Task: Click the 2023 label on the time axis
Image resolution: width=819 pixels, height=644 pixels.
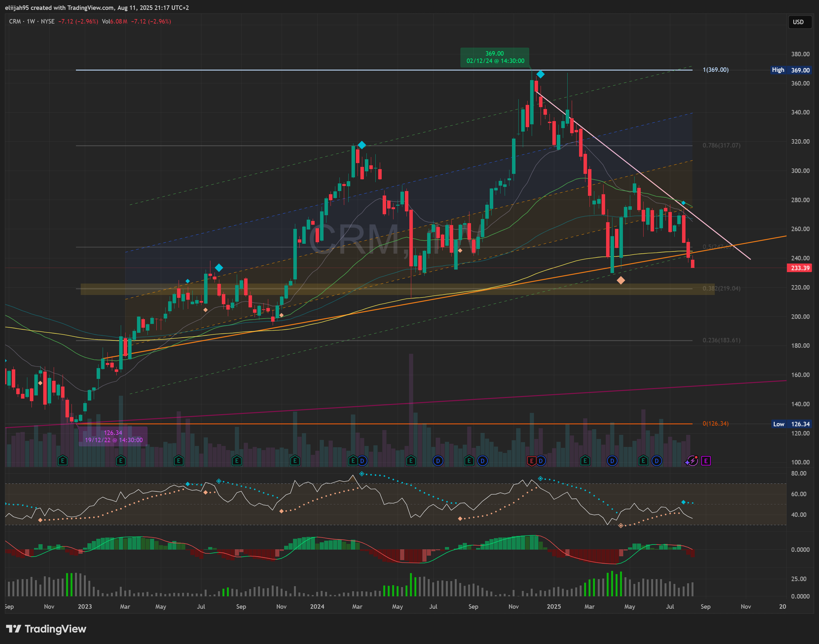Action: click(x=85, y=607)
